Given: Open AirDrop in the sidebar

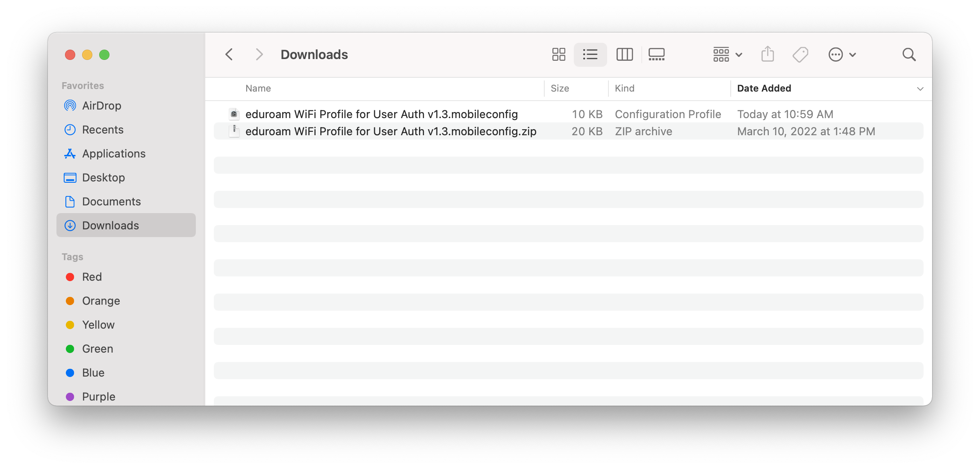Looking at the screenshot, I should pos(101,106).
